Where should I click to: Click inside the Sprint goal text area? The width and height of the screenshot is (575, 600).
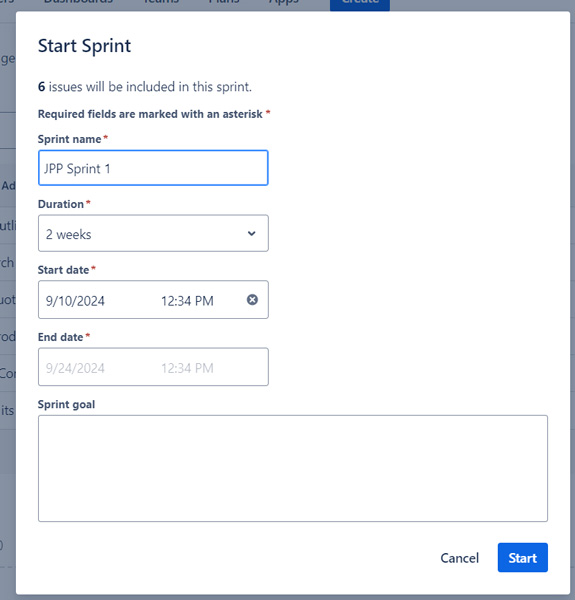293,468
